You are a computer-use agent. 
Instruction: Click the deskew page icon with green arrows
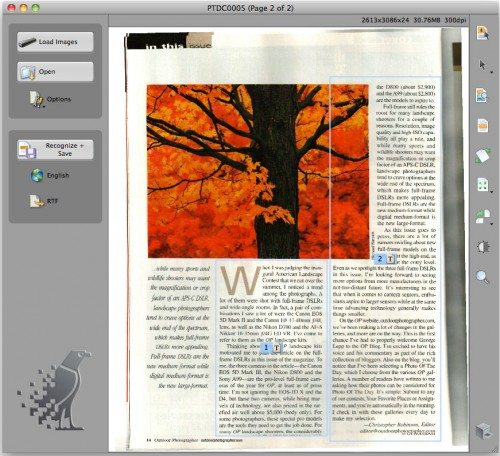click(x=483, y=156)
